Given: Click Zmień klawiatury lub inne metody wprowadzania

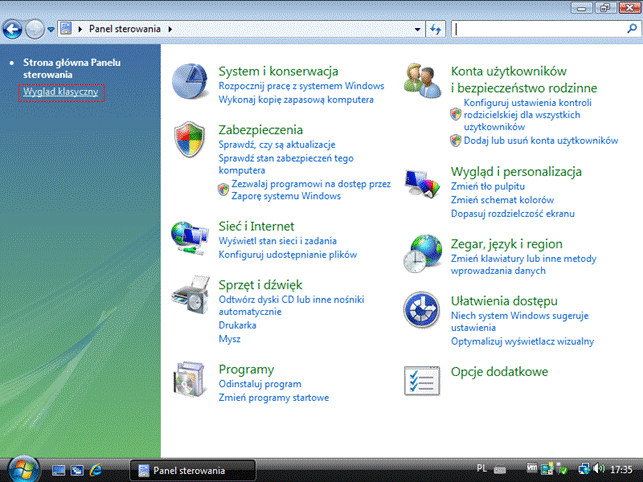Looking at the screenshot, I should coord(523,265).
